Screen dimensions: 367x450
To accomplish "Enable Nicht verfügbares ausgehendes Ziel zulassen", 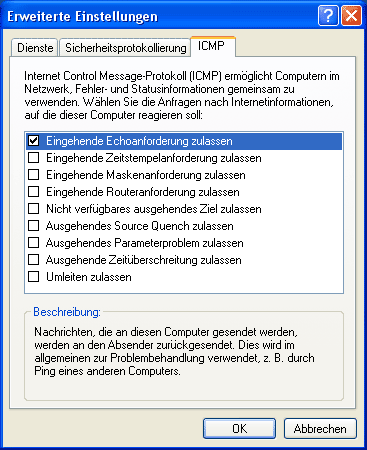I will 34,209.
